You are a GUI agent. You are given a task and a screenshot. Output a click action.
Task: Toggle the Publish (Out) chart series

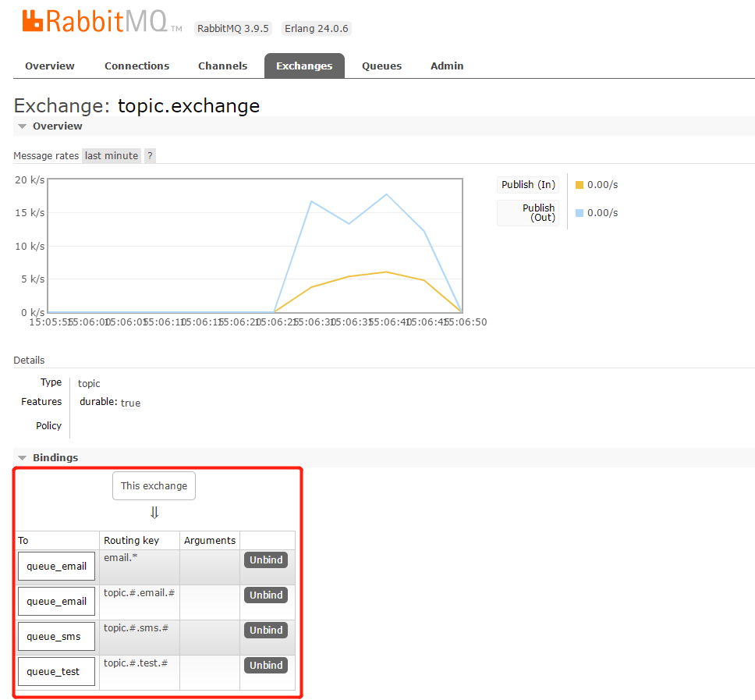tap(528, 212)
